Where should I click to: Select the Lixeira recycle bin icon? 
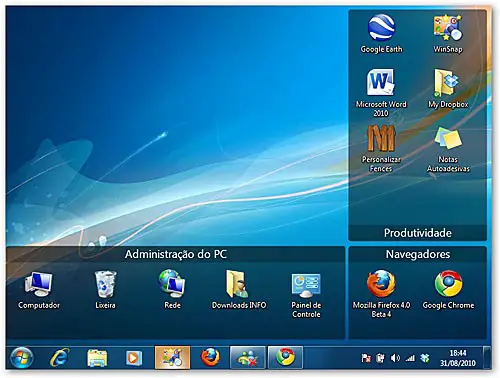(x=105, y=290)
